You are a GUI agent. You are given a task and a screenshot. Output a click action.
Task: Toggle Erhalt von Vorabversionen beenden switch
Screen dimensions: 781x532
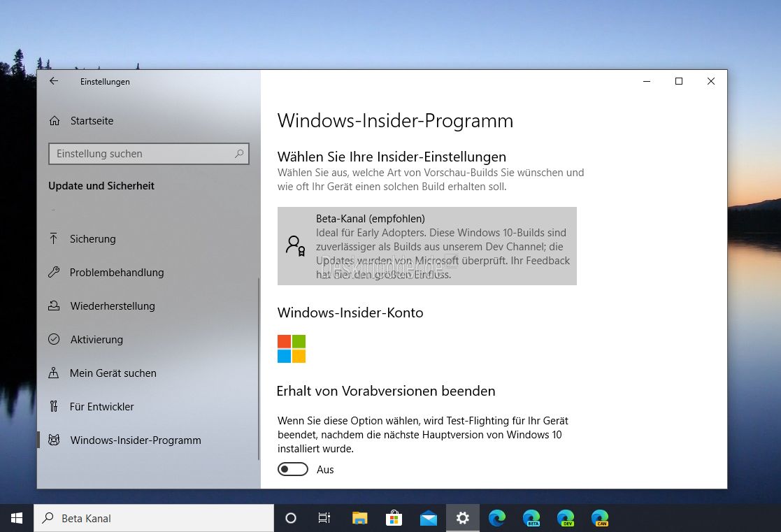coord(293,469)
